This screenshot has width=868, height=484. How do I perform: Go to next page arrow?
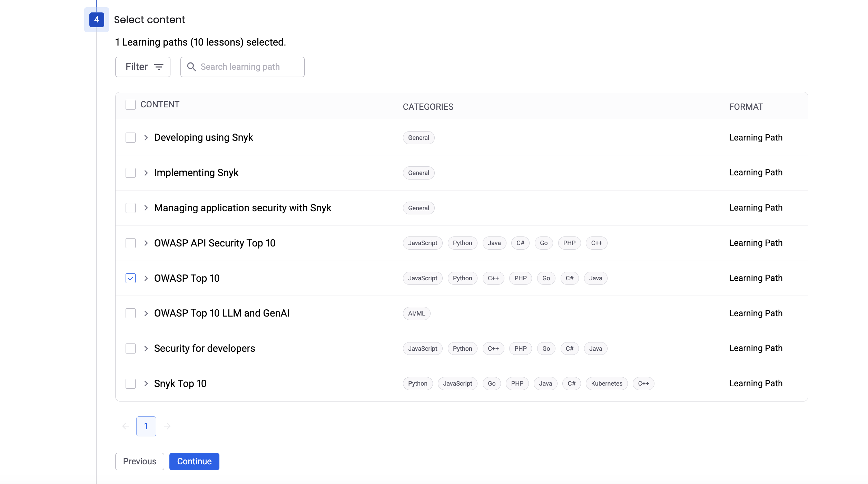(167, 426)
